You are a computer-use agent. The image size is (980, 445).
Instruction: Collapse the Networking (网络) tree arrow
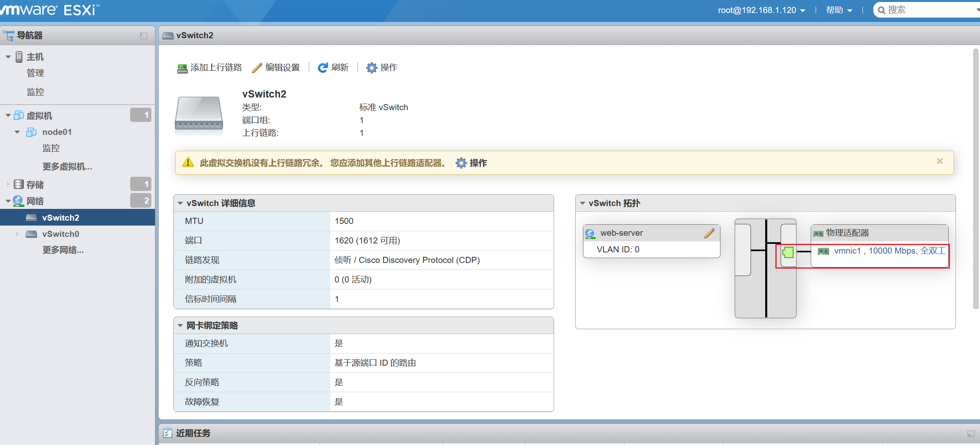pos(8,201)
